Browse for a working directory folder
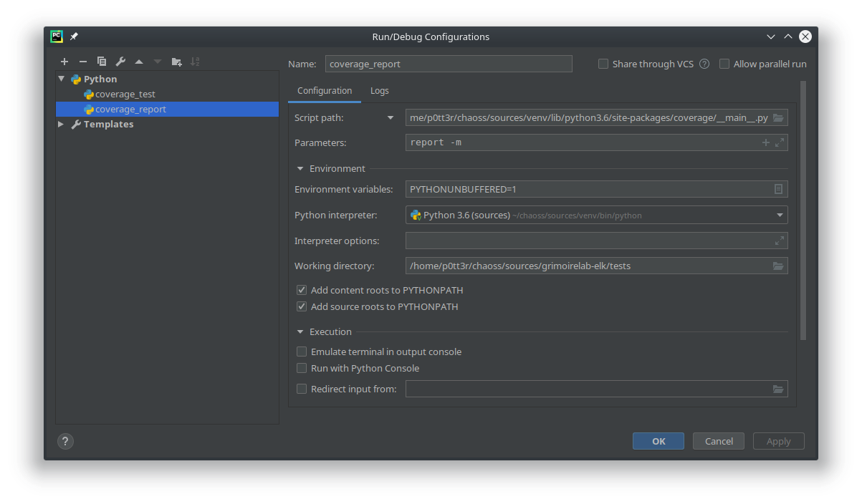This screenshot has height=504, width=862. 779,266
